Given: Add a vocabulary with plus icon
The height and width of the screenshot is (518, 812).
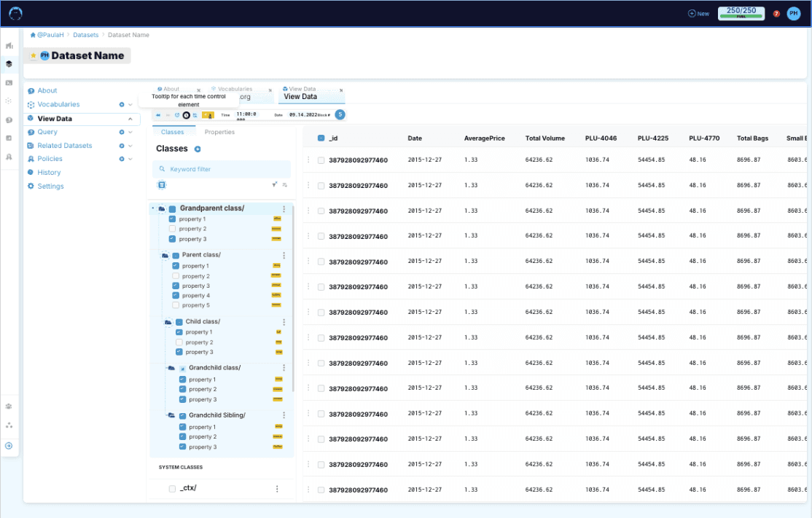Looking at the screenshot, I should 122,104.
